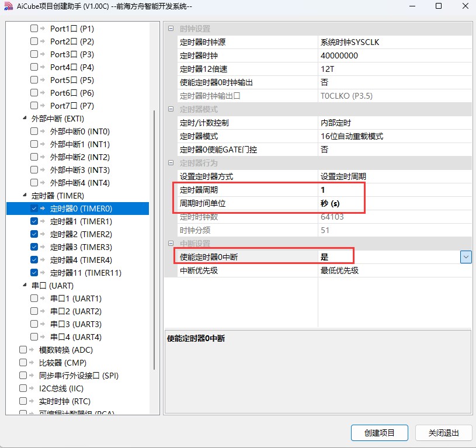
Task: Click the 定时器周期 value field showing 1
Action: pyautogui.click(x=395, y=190)
